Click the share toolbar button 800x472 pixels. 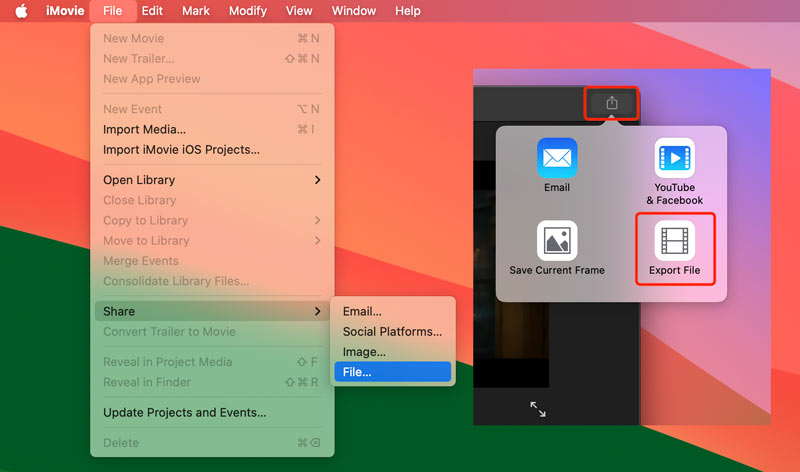[x=612, y=104]
